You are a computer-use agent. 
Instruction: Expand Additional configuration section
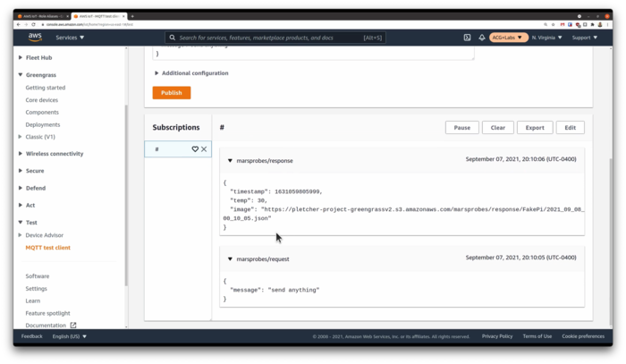pyautogui.click(x=191, y=73)
